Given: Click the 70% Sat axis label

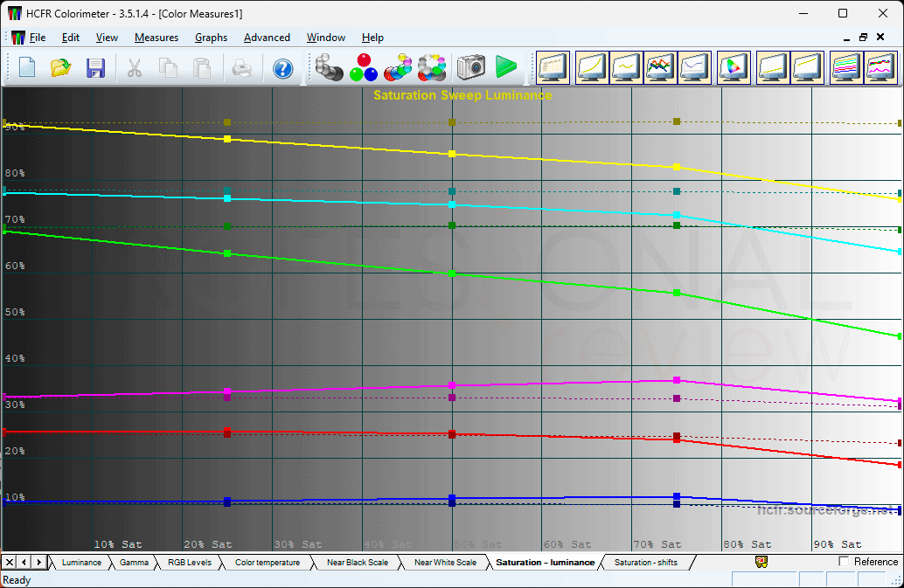Looking at the screenshot, I should pos(657,544).
